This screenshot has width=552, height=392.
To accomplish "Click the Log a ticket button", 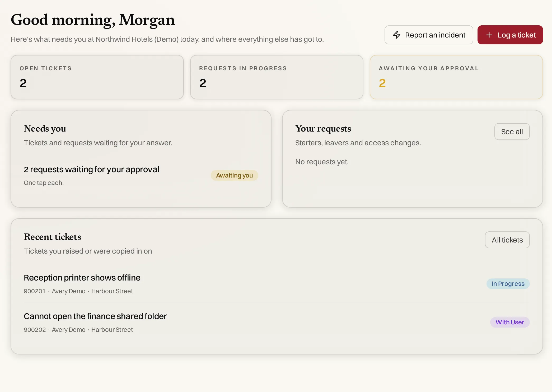I will (510, 35).
